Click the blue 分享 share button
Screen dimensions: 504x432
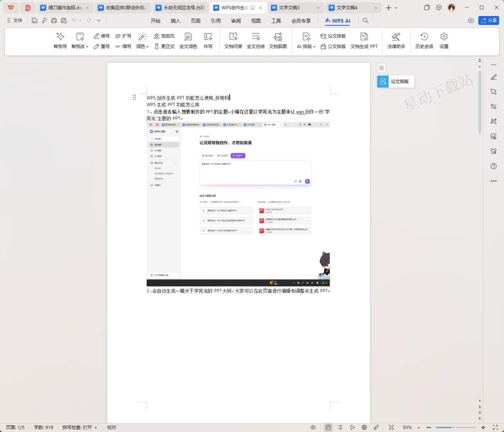click(489, 21)
